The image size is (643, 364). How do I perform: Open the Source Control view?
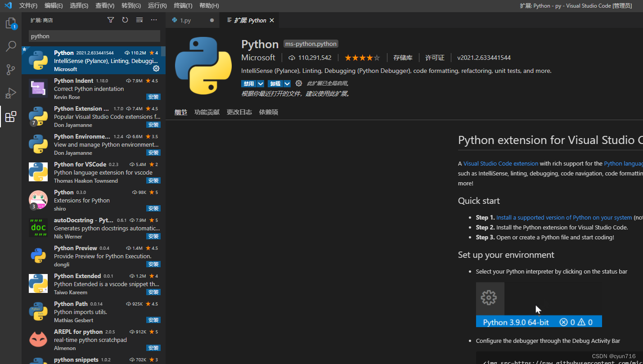point(11,69)
